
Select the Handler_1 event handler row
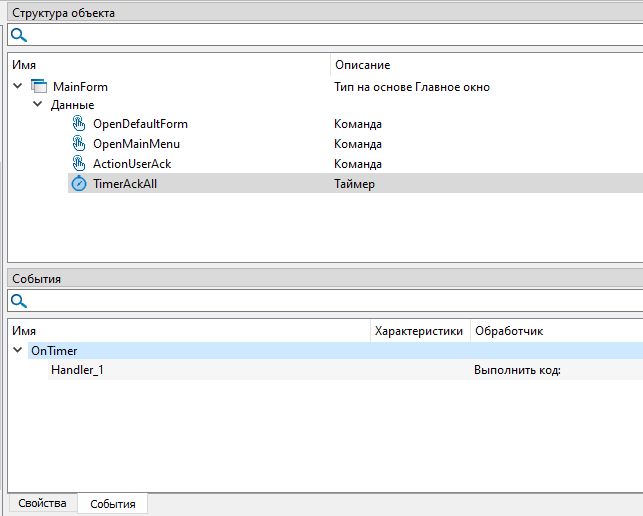[x=77, y=370]
